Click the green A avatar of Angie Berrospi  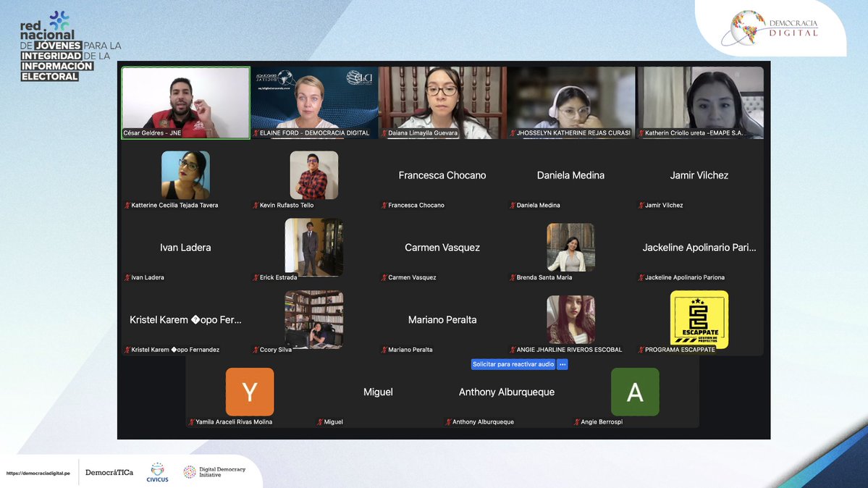(x=635, y=392)
